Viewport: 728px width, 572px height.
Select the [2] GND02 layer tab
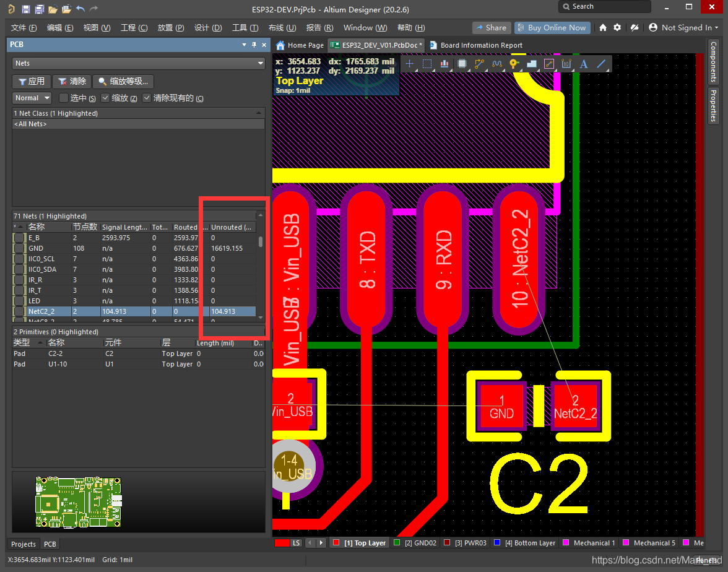click(x=415, y=543)
